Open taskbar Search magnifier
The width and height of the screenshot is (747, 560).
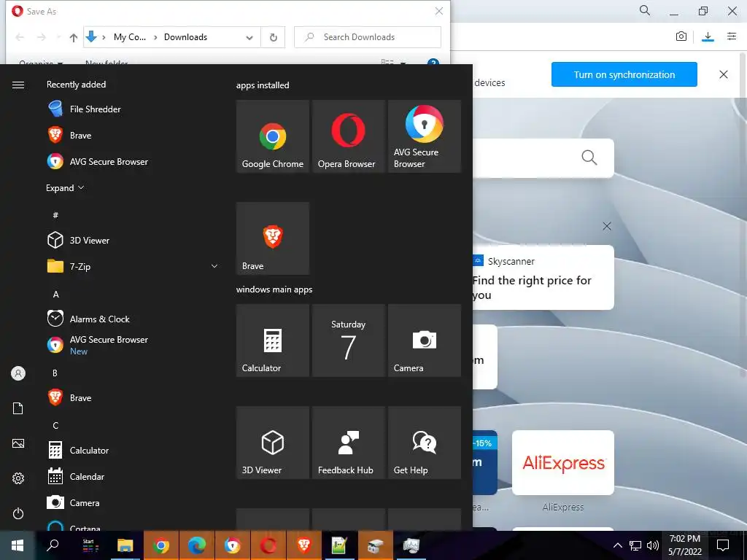pos(53,545)
